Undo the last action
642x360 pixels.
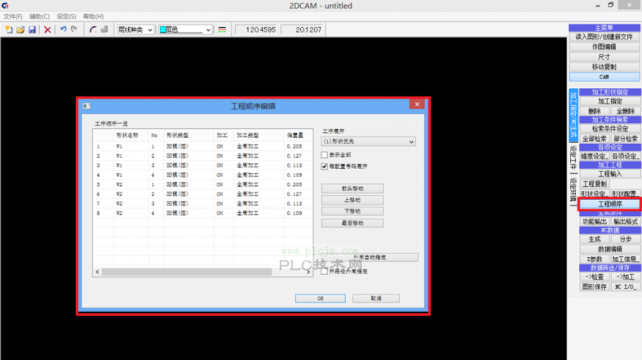click(x=63, y=29)
